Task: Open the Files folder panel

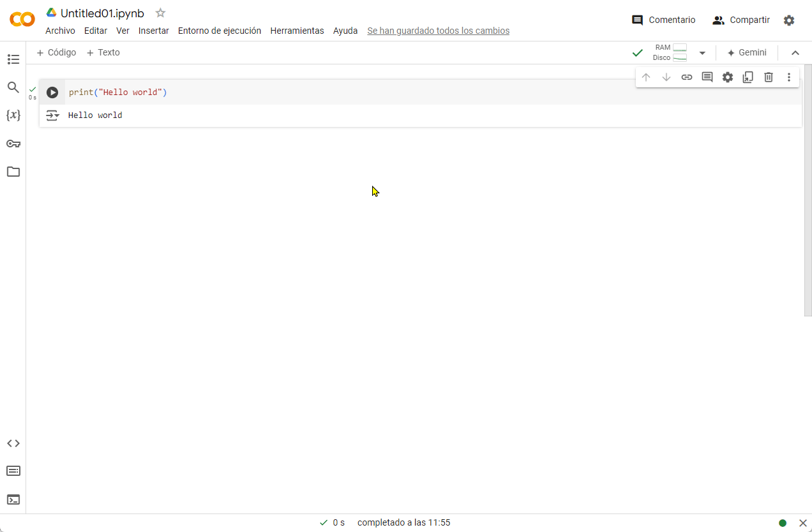Action: pyautogui.click(x=13, y=172)
